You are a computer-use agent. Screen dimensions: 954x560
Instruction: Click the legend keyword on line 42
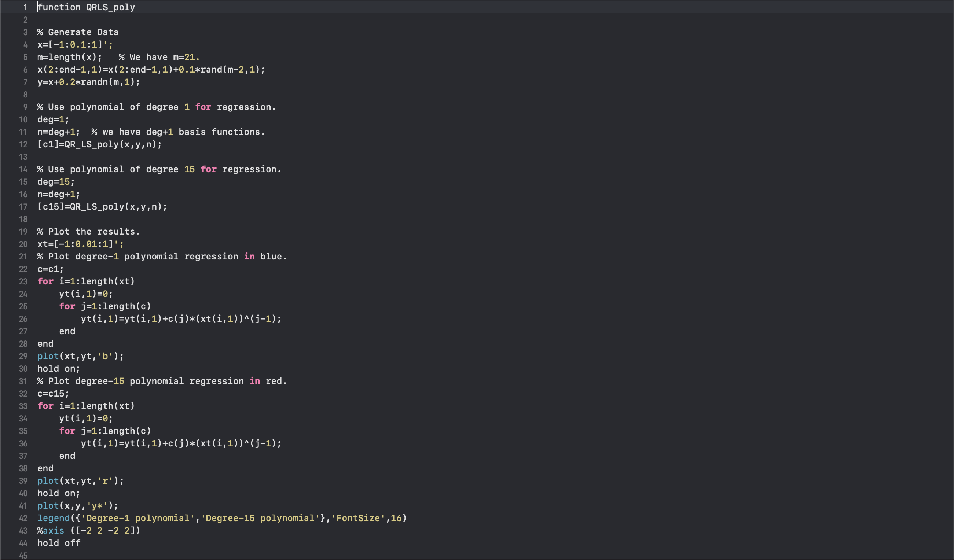54,518
